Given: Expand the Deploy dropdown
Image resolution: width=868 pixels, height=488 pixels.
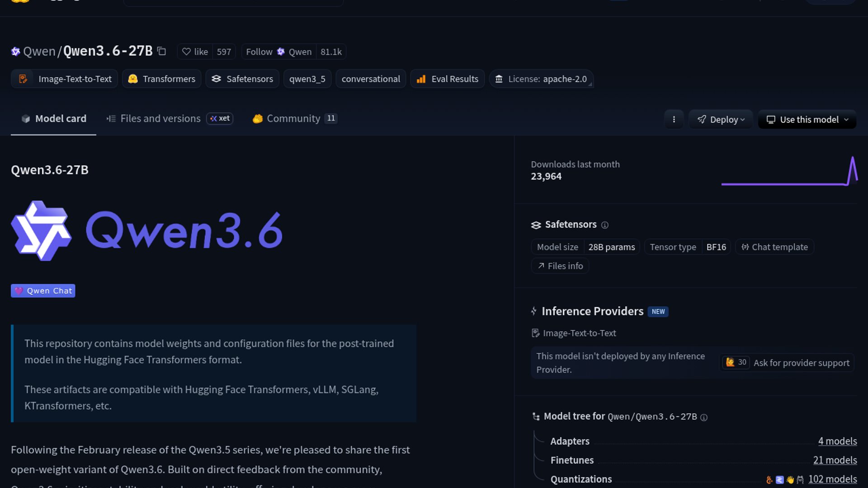Looking at the screenshot, I should (x=721, y=119).
